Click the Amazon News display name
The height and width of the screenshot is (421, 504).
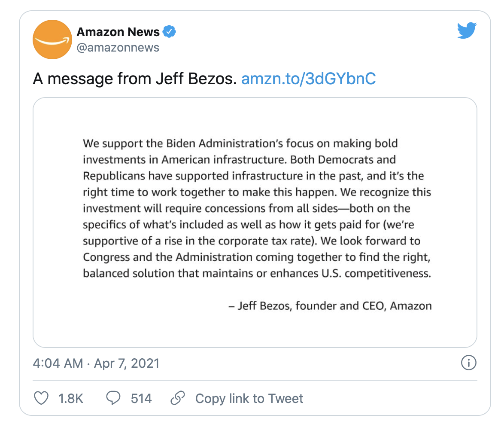118,32
